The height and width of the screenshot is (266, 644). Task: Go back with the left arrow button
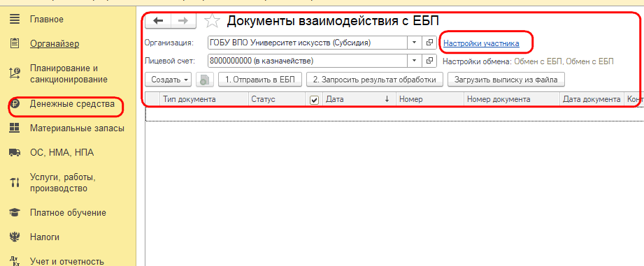point(158,22)
